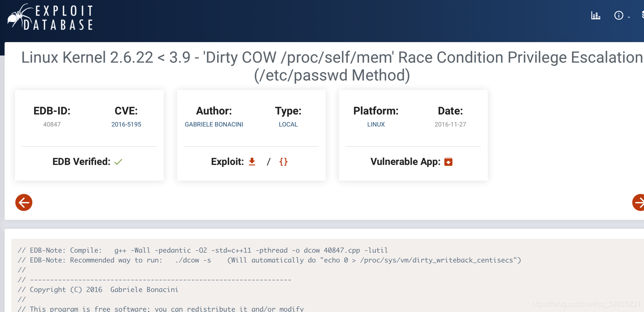Viewport: 644px width, 312px height.
Task: Open the LINUX platform link
Action: pos(376,124)
